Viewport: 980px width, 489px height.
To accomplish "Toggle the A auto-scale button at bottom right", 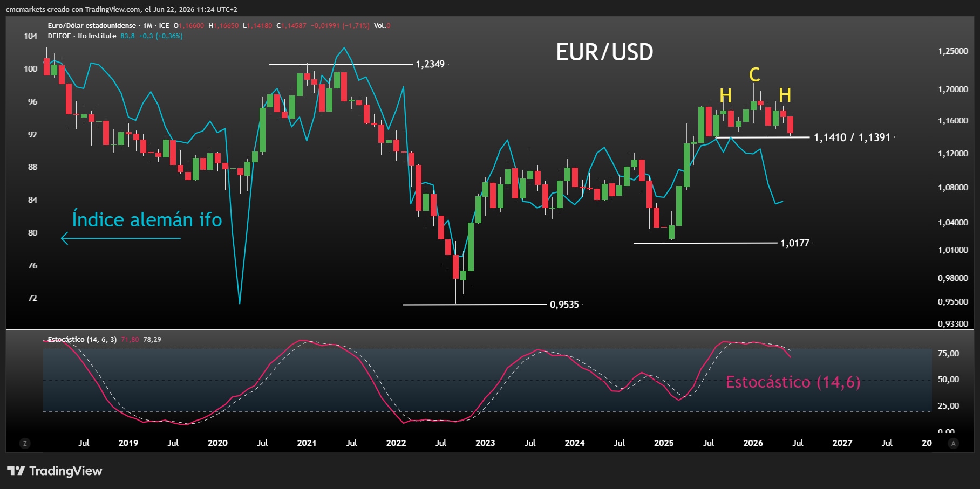I will point(954,443).
